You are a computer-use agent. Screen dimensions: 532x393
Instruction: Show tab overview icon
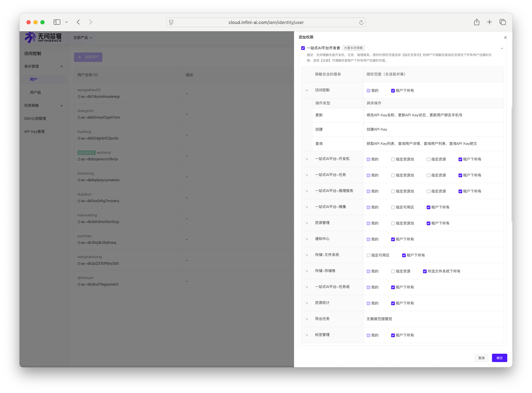click(502, 22)
